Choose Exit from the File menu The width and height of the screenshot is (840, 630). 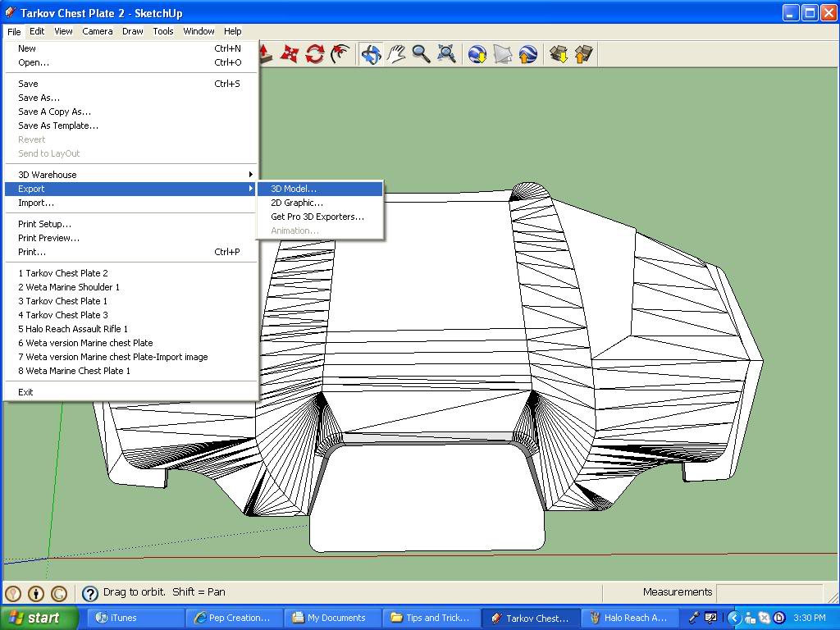tap(130, 392)
